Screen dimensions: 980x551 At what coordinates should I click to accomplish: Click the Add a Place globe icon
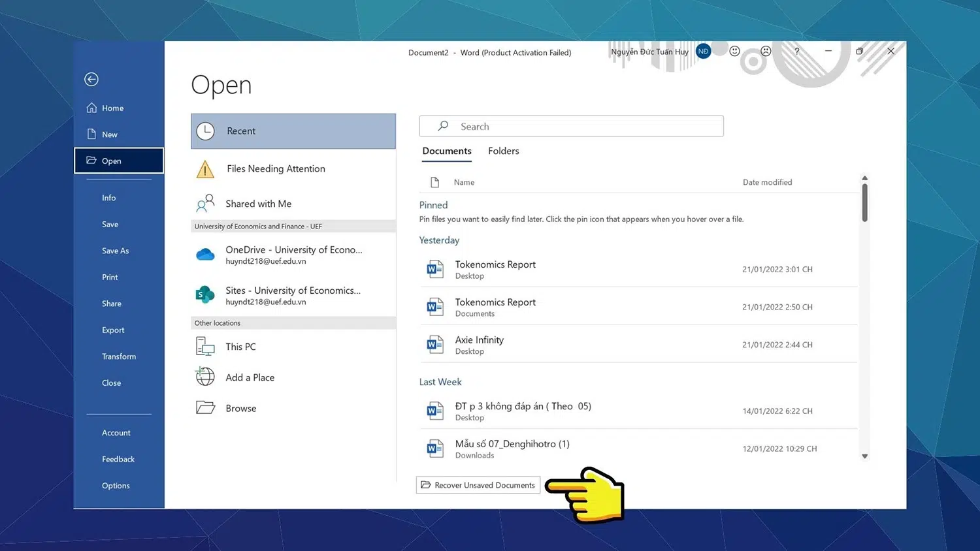tap(205, 376)
